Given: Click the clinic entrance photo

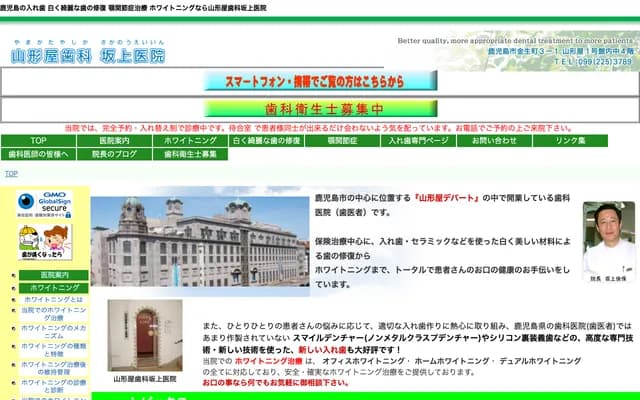Looking at the screenshot, I should point(145,336).
